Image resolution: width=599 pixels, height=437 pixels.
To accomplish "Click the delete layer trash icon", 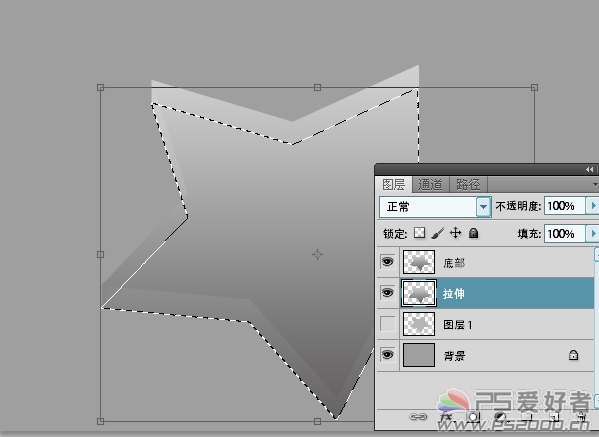I will click(x=581, y=417).
